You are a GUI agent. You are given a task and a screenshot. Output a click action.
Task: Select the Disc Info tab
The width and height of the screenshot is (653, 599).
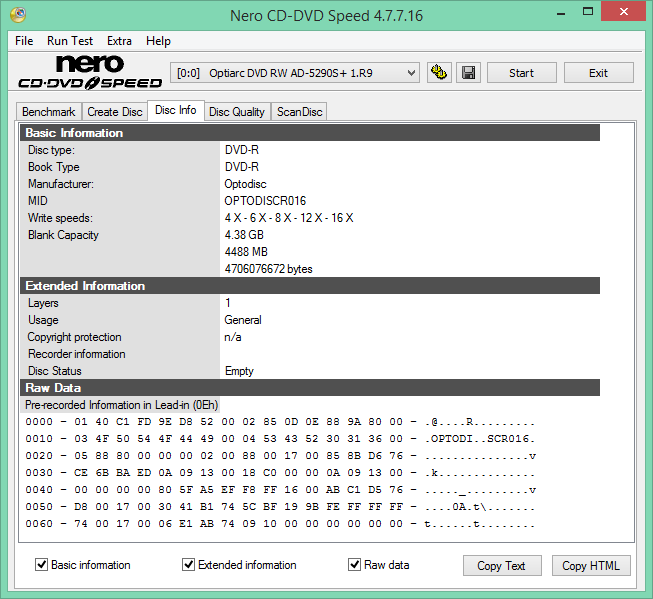[x=176, y=110]
